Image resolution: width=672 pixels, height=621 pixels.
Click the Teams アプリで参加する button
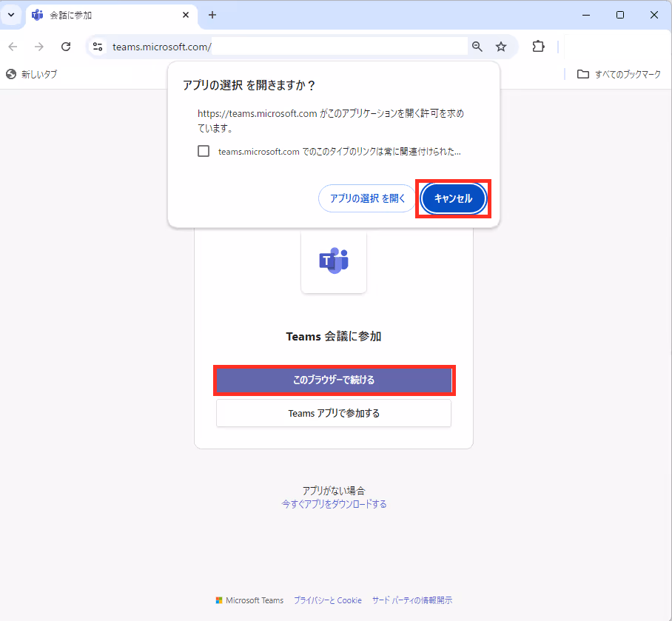pyautogui.click(x=334, y=413)
